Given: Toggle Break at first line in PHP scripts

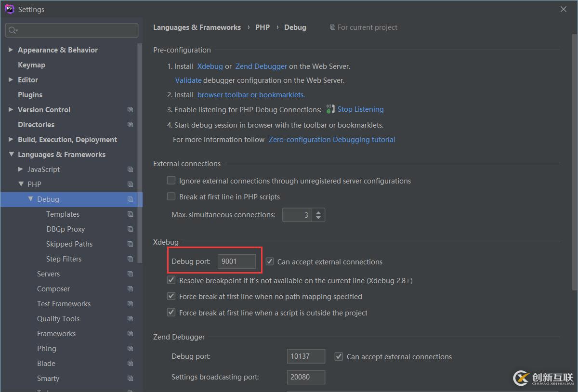Looking at the screenshot, I should pos(171,196).
